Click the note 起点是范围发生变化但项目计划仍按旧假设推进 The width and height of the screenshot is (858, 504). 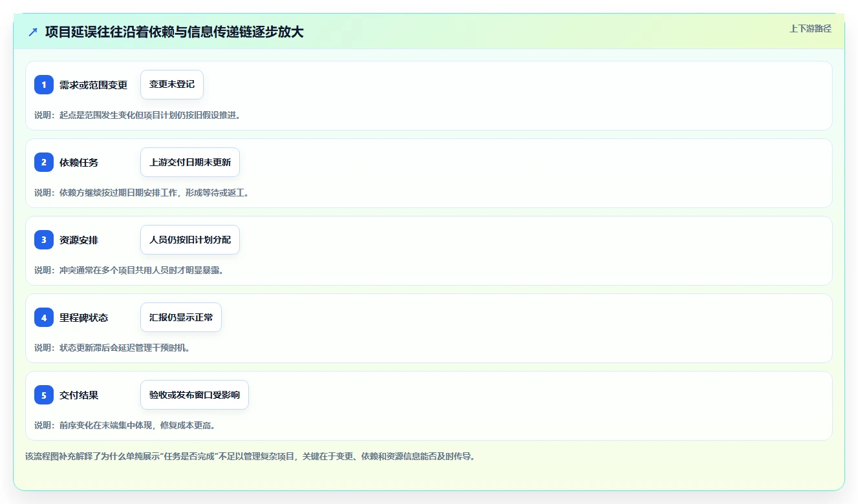[138, 115]
